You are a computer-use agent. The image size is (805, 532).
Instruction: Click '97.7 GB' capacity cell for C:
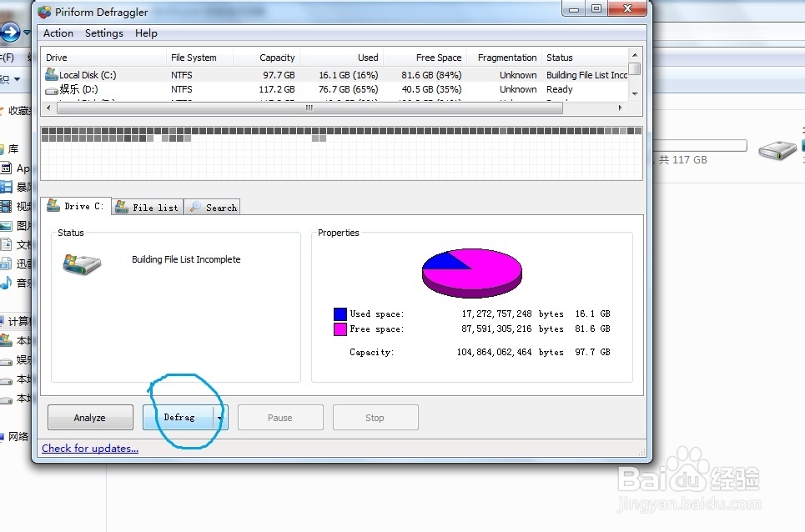point(279,75)
